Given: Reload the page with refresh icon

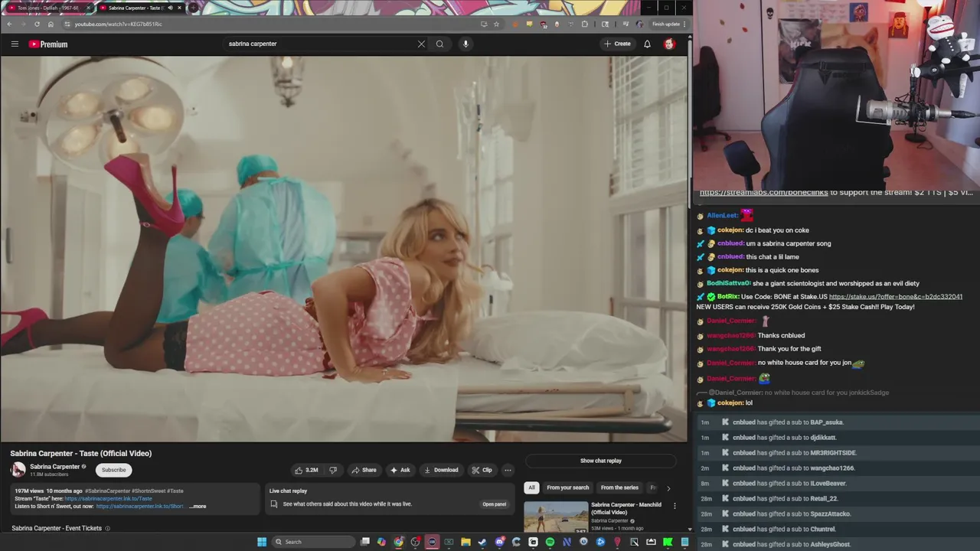Looking at the screenshot, I should tap(37, 24).
